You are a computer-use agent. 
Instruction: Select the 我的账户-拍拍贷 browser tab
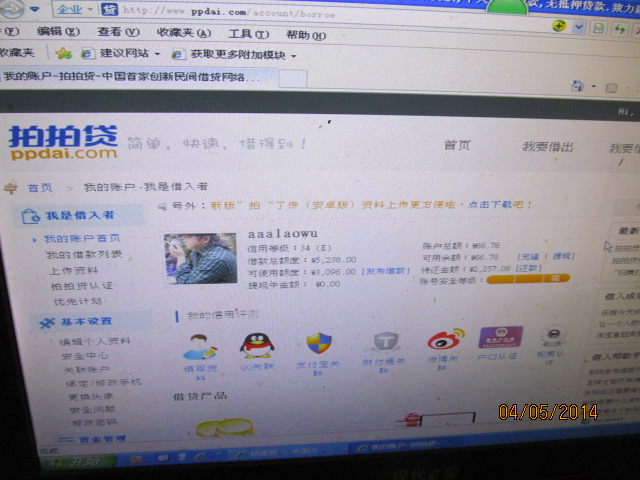(x=138, y=77)
